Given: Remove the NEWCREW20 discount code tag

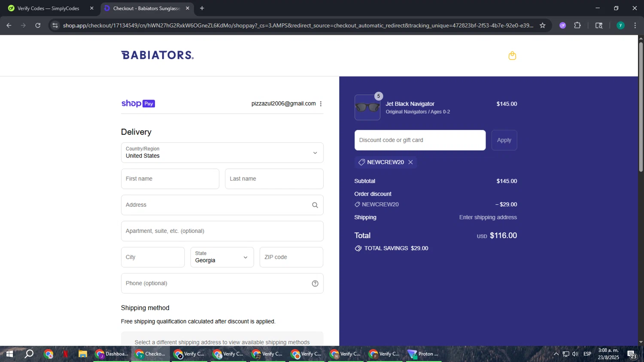Looking at the screenshot, I should click(410, 162).
